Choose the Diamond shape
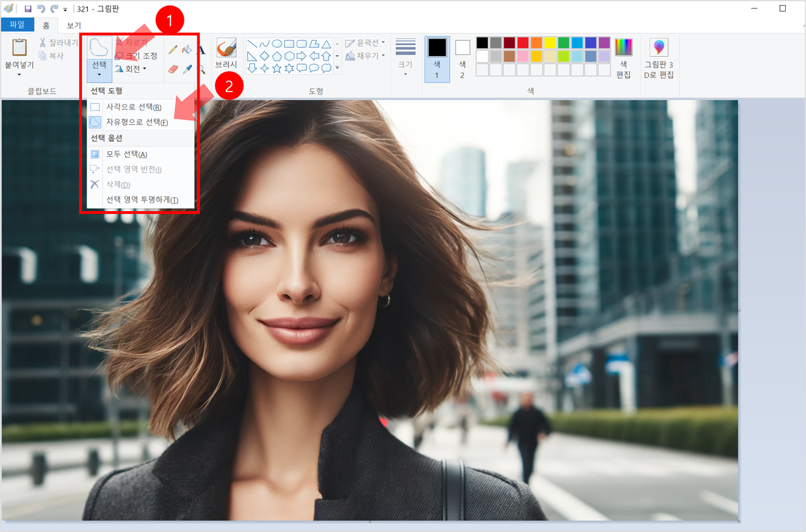Image resolution: width=806 pixels, height=532 pixels. [x=264, y=56]
